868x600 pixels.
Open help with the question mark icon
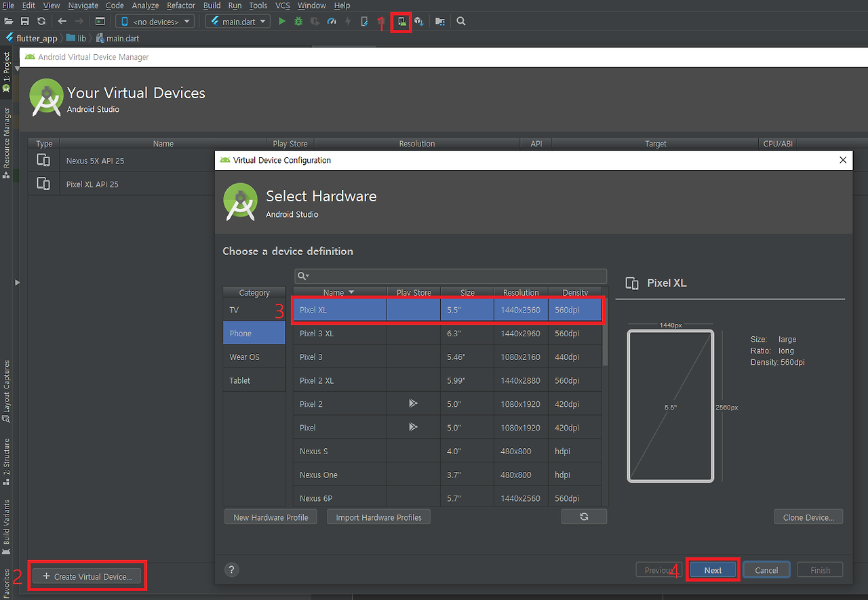(x=232, y=570)
